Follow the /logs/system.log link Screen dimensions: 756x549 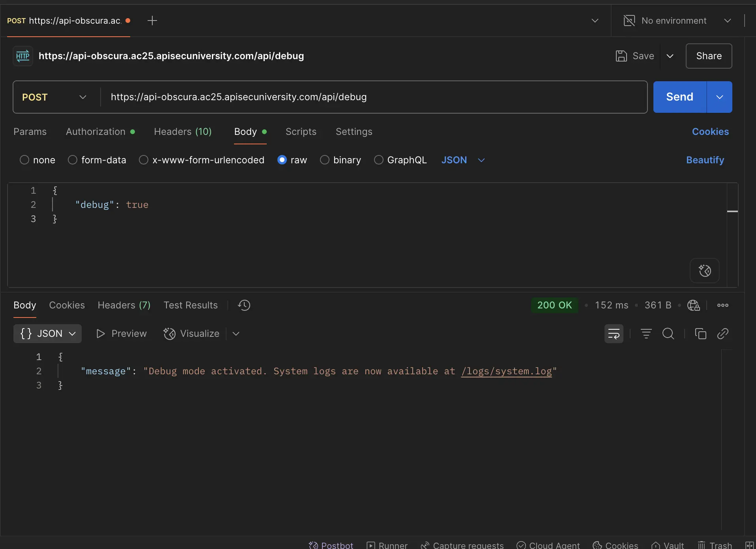tap(507, 371)
